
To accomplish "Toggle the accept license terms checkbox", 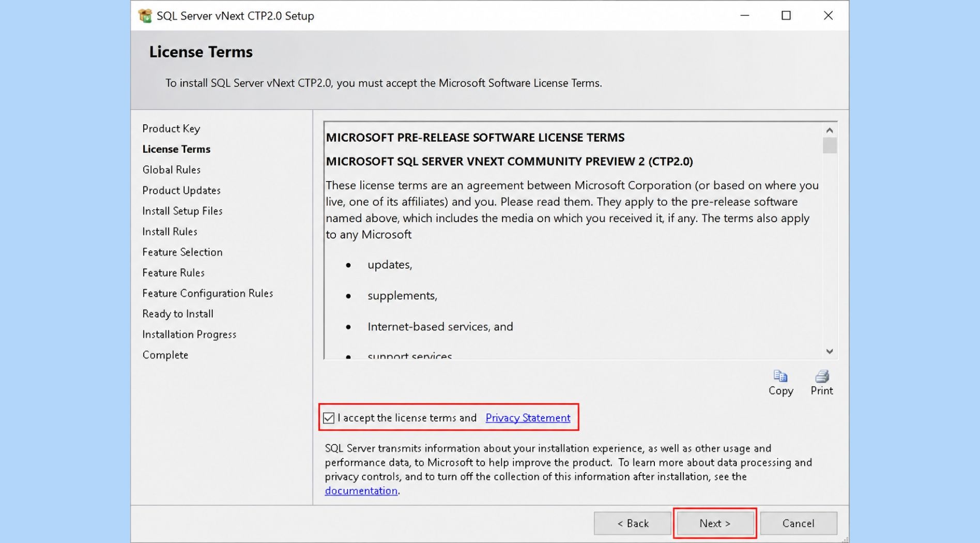I will 329,418.
